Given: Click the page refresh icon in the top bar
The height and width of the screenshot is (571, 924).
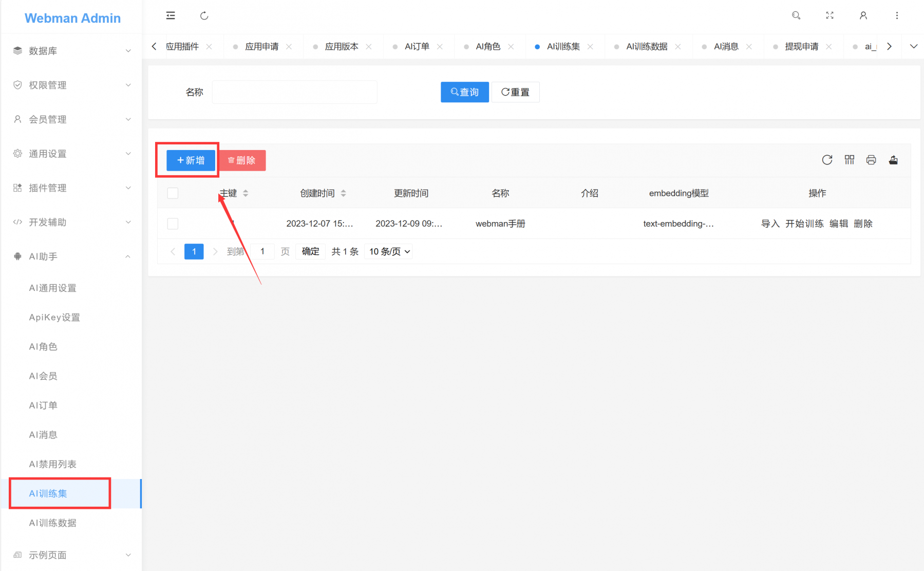Looking at the screenshot, I should pyautogui.click(x=204, y=15).
